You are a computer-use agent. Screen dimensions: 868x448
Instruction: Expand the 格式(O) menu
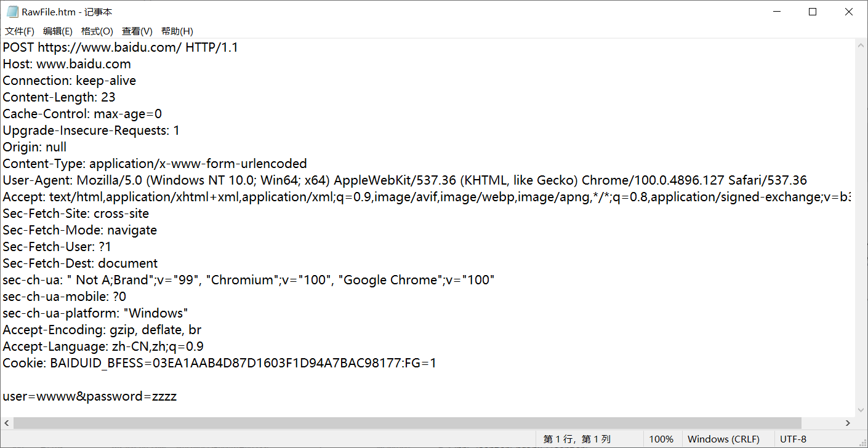coord(97,31)
